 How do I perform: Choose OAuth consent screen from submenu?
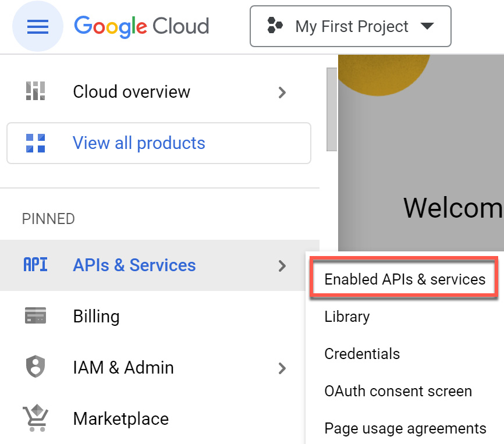404,391
